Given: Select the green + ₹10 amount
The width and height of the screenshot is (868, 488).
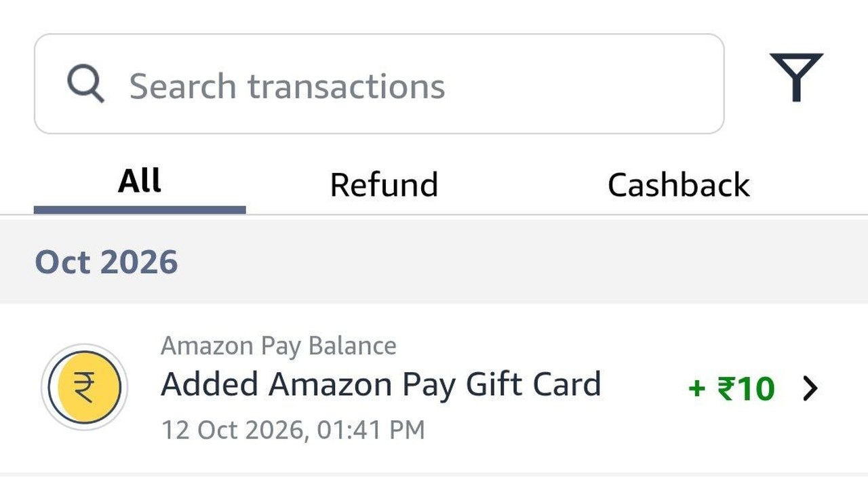Looking at the screenshot, I should pyautogui.click(x=732, y=389).
